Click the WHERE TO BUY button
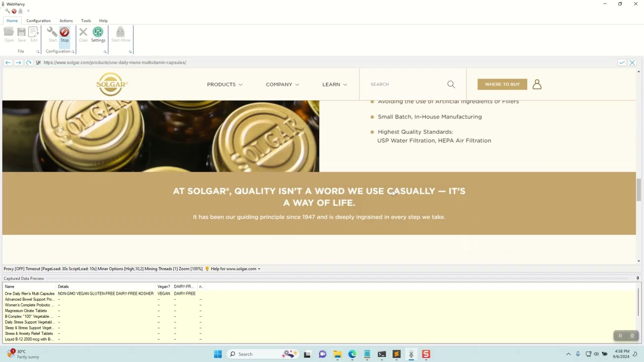 click(502, 84)
